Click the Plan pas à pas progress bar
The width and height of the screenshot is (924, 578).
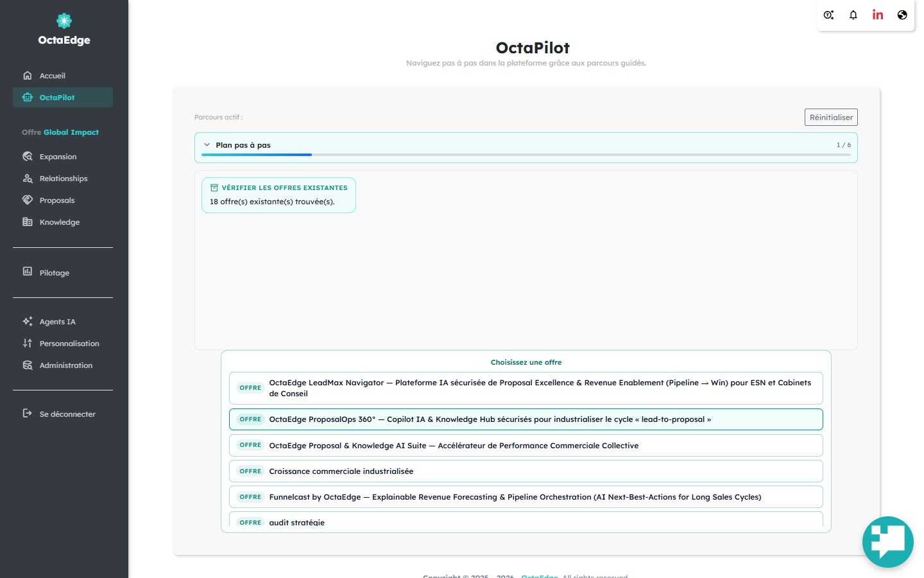tap(526, 155)
